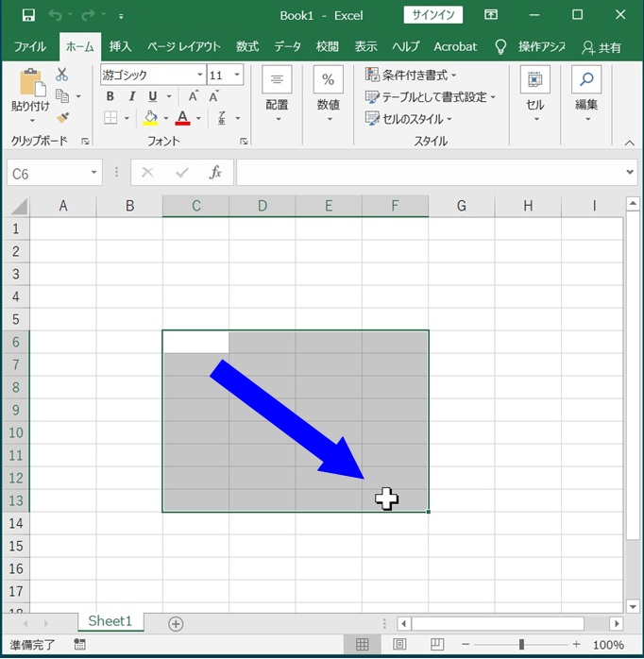Switch to the ページ レイアウト tab
This screenshot has width=644, height=659.
click(x=184, y=46)
